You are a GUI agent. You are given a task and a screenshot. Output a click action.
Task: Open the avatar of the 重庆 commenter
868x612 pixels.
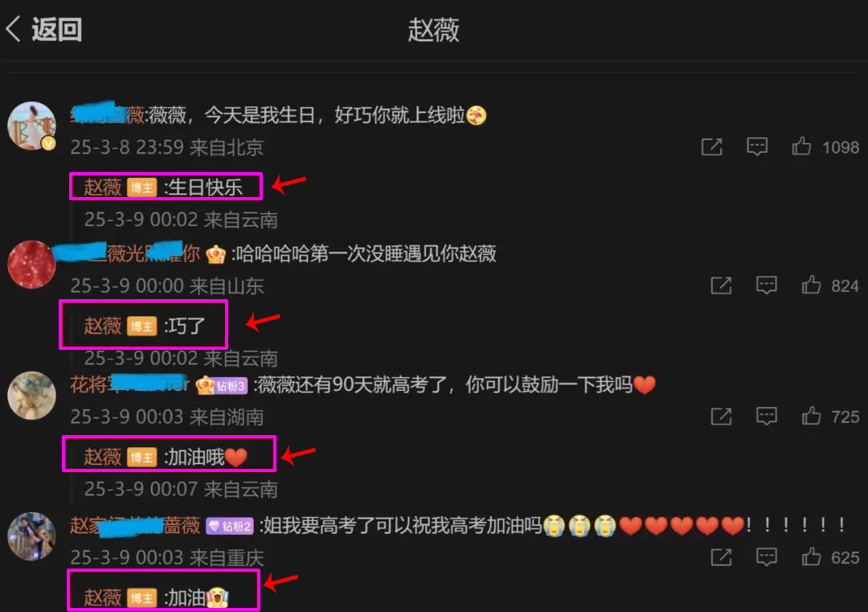(x=31, y=536)
